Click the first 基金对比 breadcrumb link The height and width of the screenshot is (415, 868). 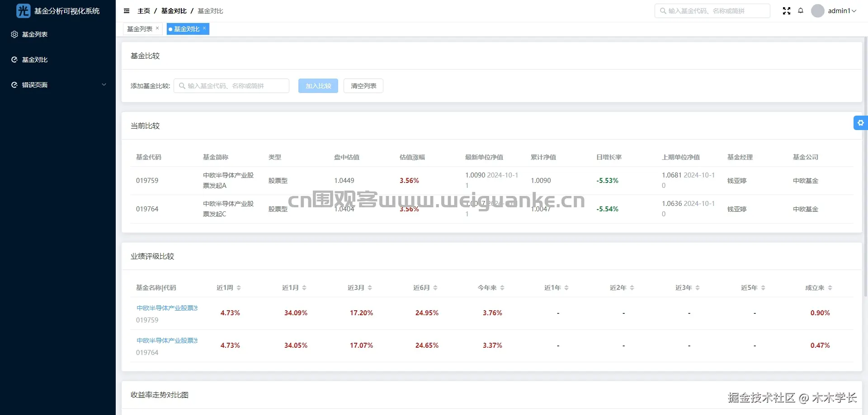[174, 11]
